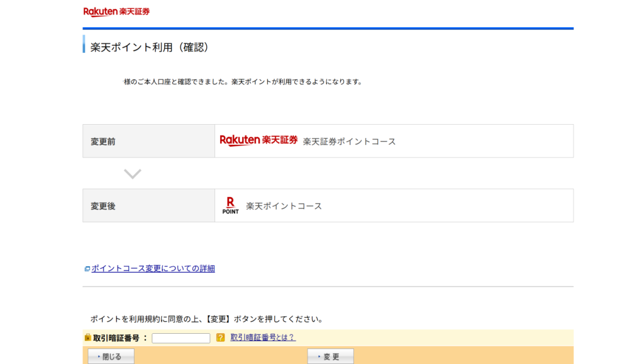Click the ポイントを利用規約に同意の上 instruction text

click(x=208, y=319)
